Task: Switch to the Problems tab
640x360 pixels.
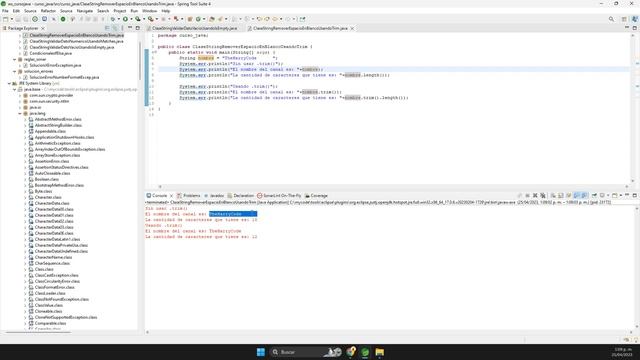Action: (189, 196)
